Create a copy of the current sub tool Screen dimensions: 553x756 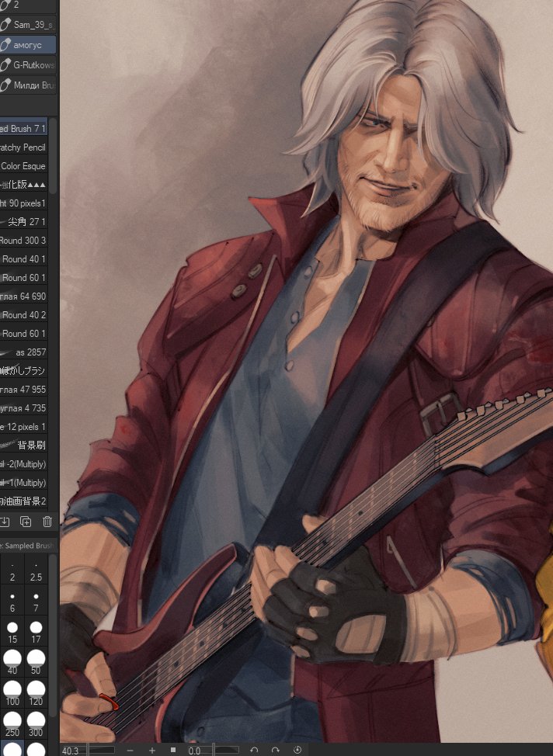point(26,521)
